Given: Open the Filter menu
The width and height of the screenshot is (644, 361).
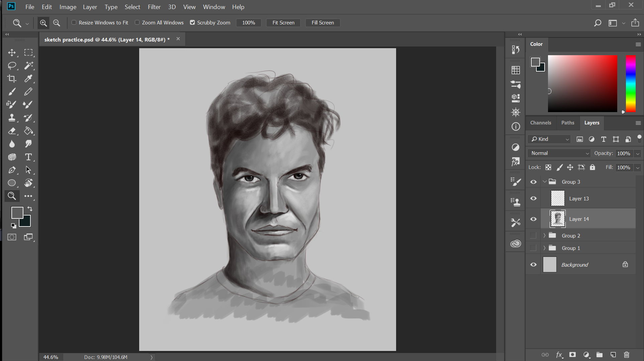Looking at the screenshot, I should [x=154, y=7].
